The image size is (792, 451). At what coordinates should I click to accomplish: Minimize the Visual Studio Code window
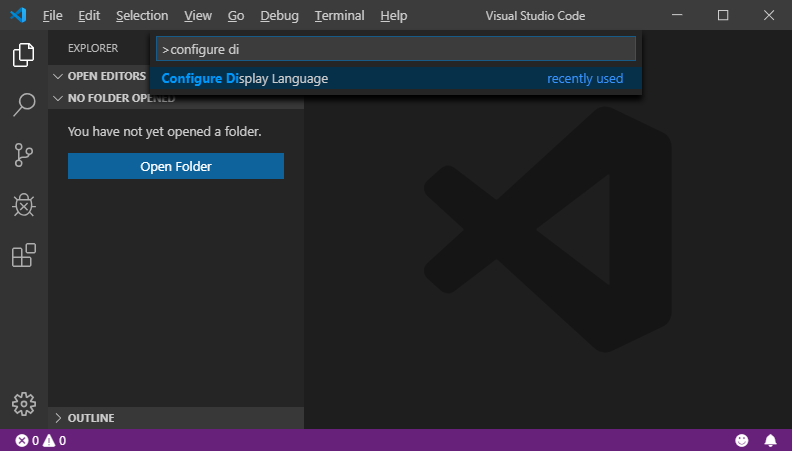(677, 15)
